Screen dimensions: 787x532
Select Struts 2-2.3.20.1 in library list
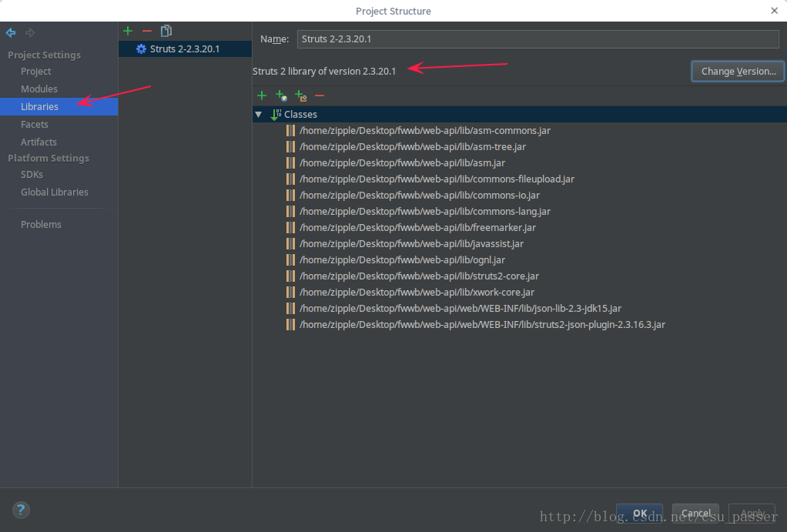tap(185, 49)
